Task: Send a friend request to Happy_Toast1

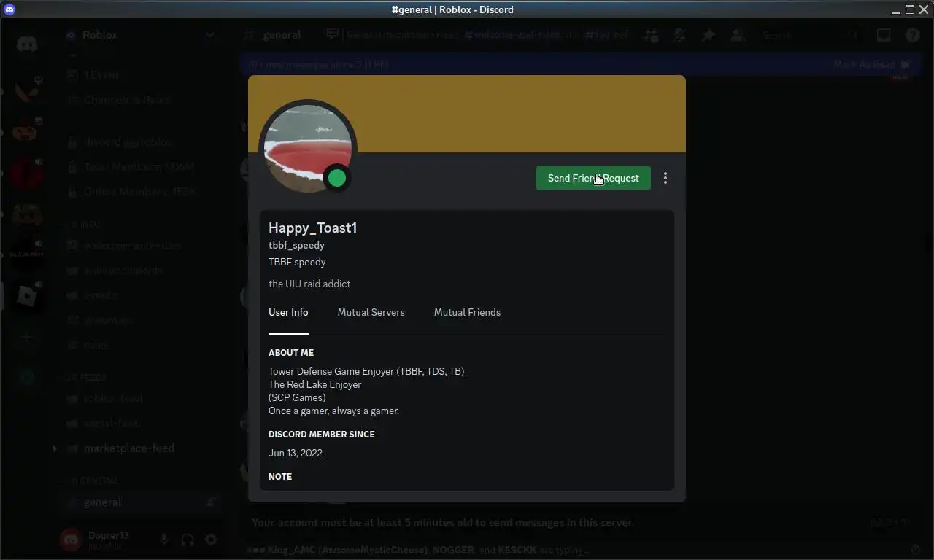Action: click(593, 178)
